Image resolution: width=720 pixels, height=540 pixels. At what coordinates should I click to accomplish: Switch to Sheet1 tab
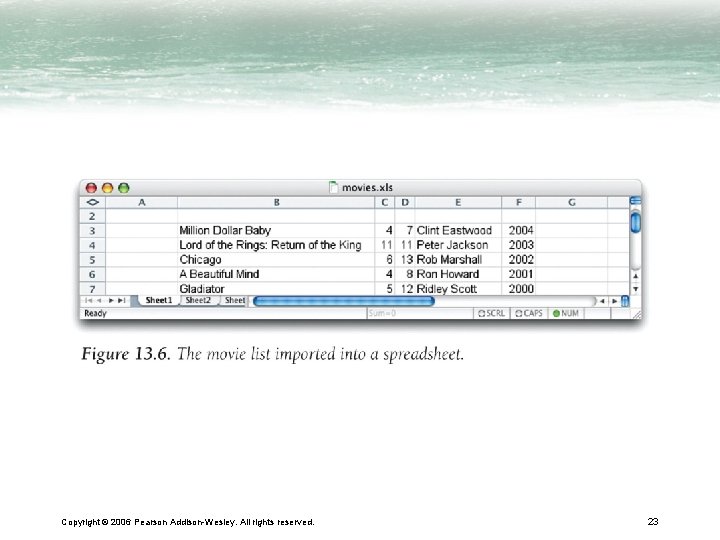(158, 300)
